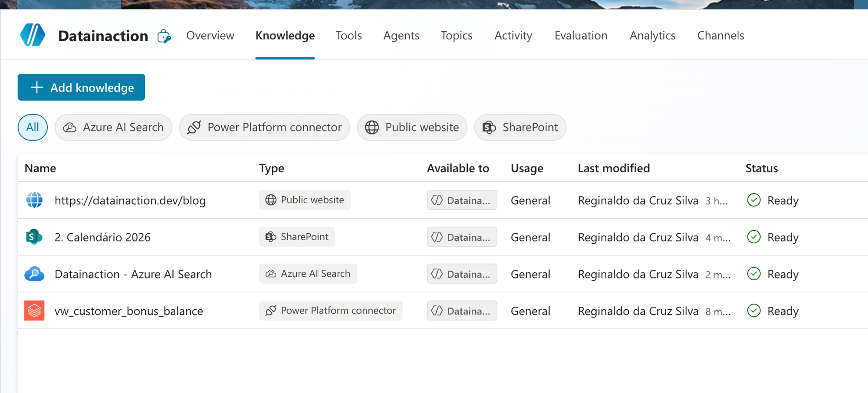This screenshot has height=393, width=868.
Task: Click the Public website type tag in the table
Action: click(x=305, y=200)
